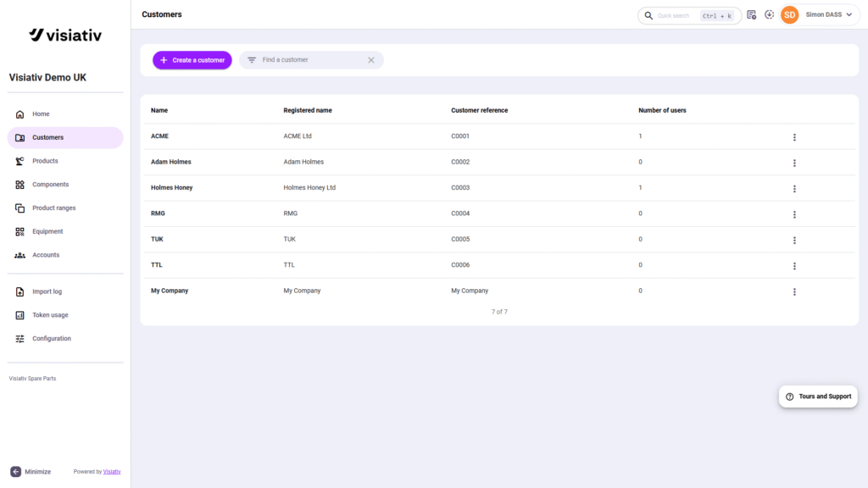
Task: Click registered name Holmes Honey Ltd
Action: tap(309, 187)
